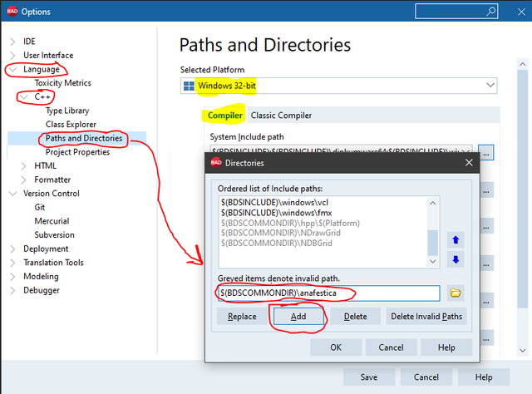Cancel the Directories dialog
Viewport: 532px width, 394px height.
(391, 347)
